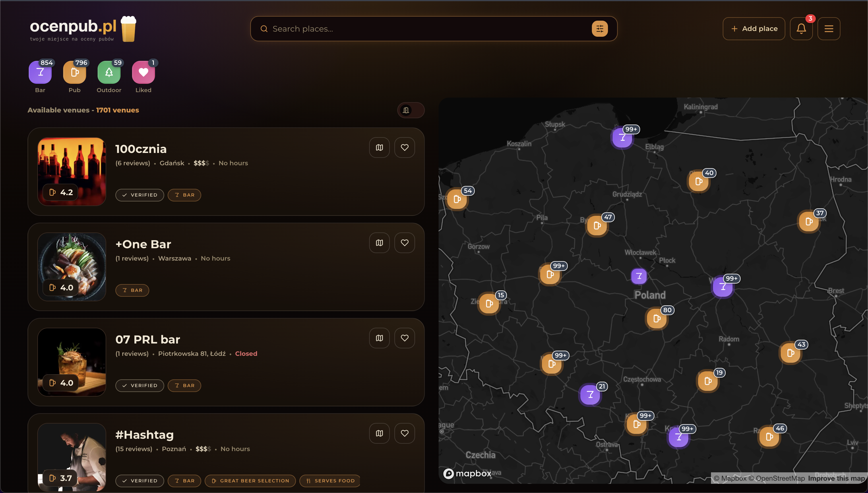The width and height of the screenshot is (868, 493).
Task: Open the 07 PRL bar venue title
Action: 148,339
